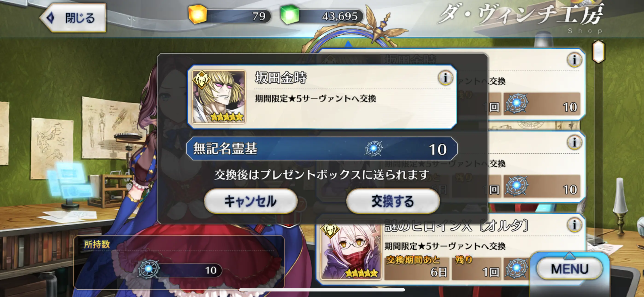Expand the MENU button
Image resolution: width=644 pixels, height=297 pixels.
[x=570, y=269]
